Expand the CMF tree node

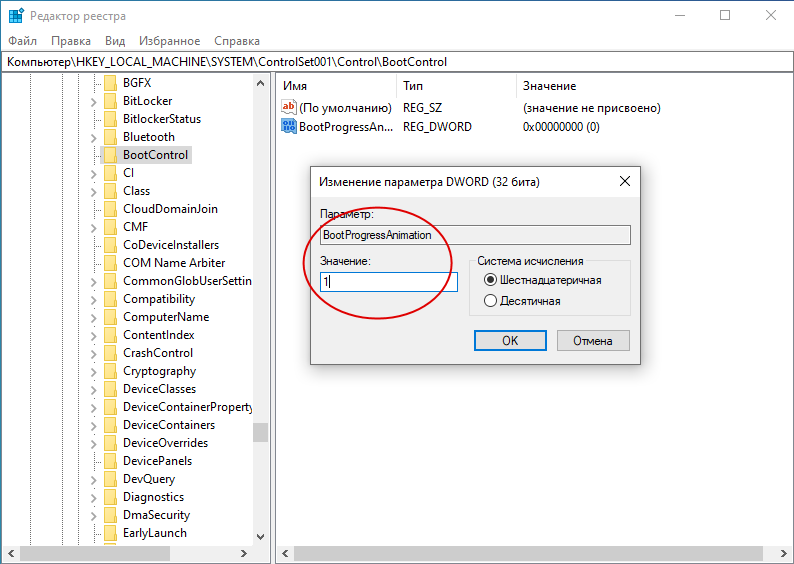[x=93, y=228]
